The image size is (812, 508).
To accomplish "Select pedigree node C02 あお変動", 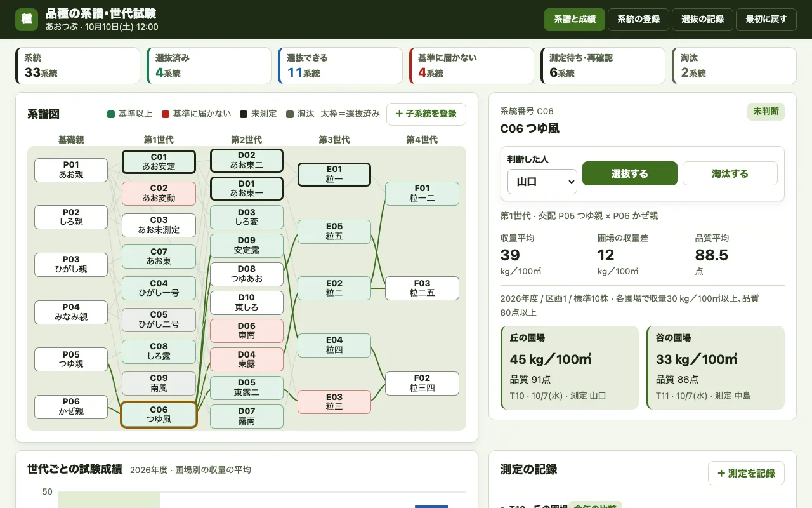I will click(x=159, y=194).
